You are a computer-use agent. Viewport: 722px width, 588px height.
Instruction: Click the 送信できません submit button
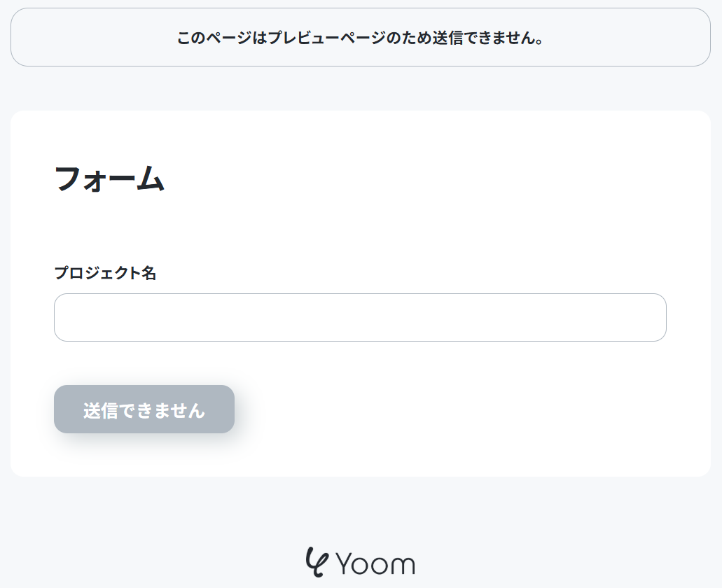[x=144, y=409]
